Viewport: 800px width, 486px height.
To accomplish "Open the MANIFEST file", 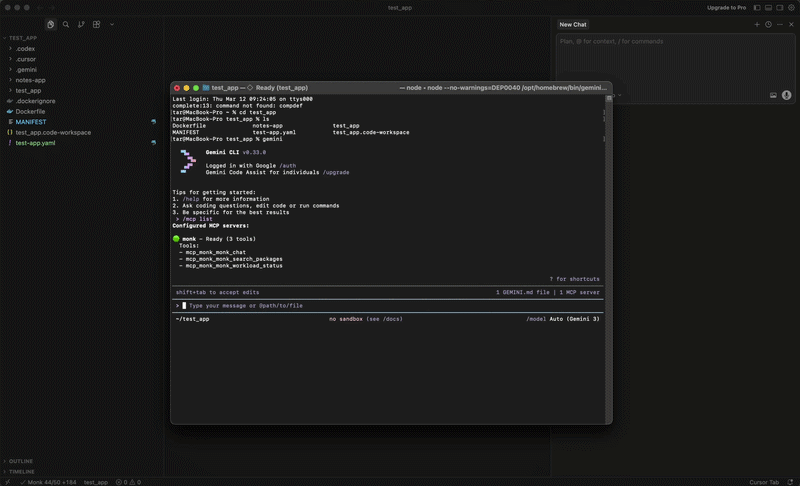I will (x=31, y=122).
